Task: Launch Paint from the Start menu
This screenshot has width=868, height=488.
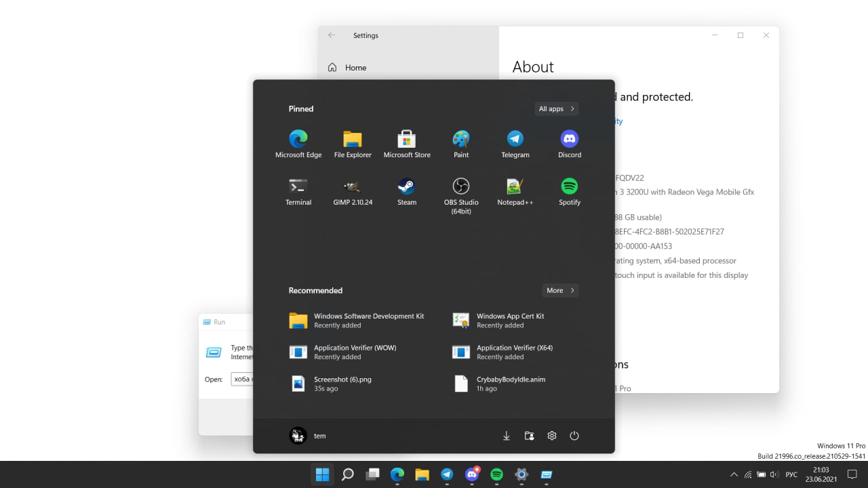Action: [x=461, y=144]
